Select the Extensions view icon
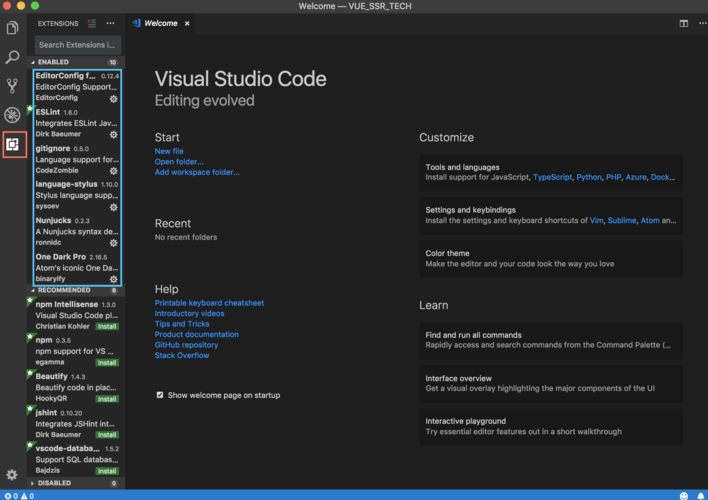This screenshot has height=500, width=708. (x=12, y=145)
